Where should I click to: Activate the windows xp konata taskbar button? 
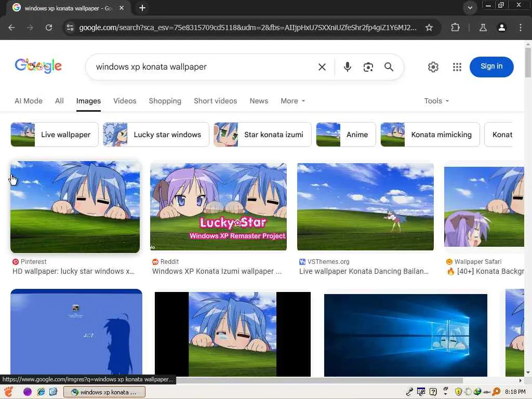(104, 392)
